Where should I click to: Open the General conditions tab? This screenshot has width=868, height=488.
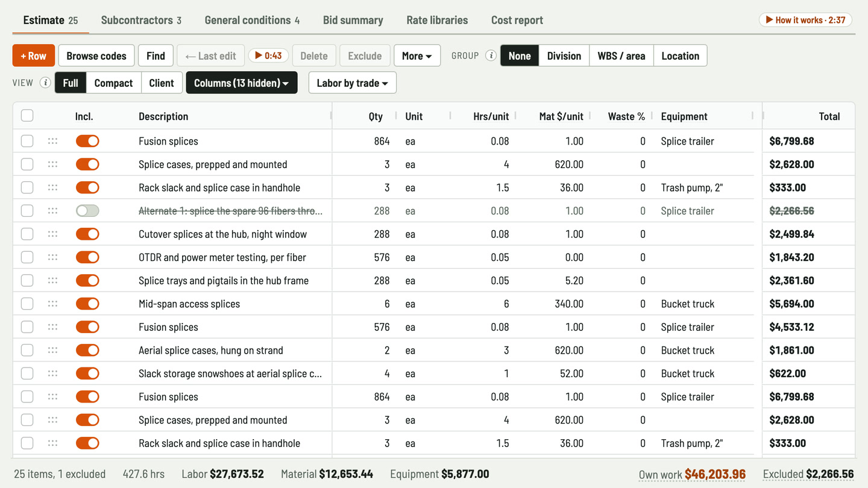point(252,20)
